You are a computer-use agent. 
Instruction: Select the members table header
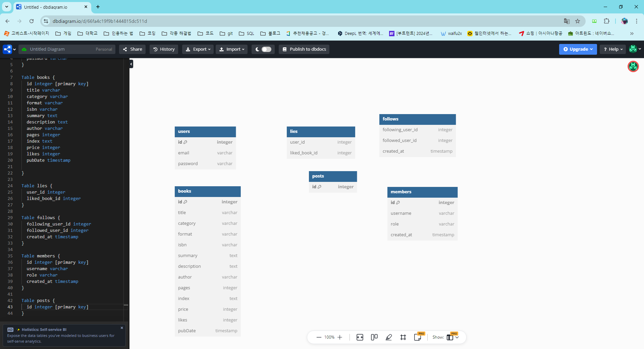(x=422, y=192)
